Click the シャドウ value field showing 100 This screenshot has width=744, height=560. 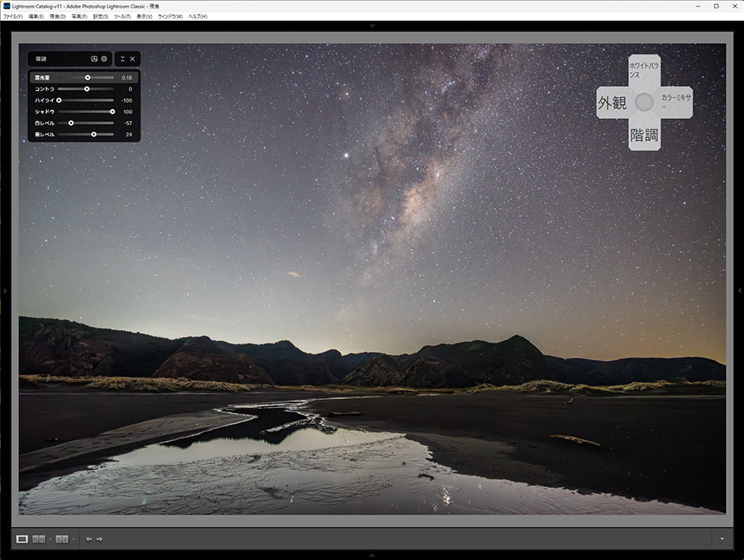(127, 111)
